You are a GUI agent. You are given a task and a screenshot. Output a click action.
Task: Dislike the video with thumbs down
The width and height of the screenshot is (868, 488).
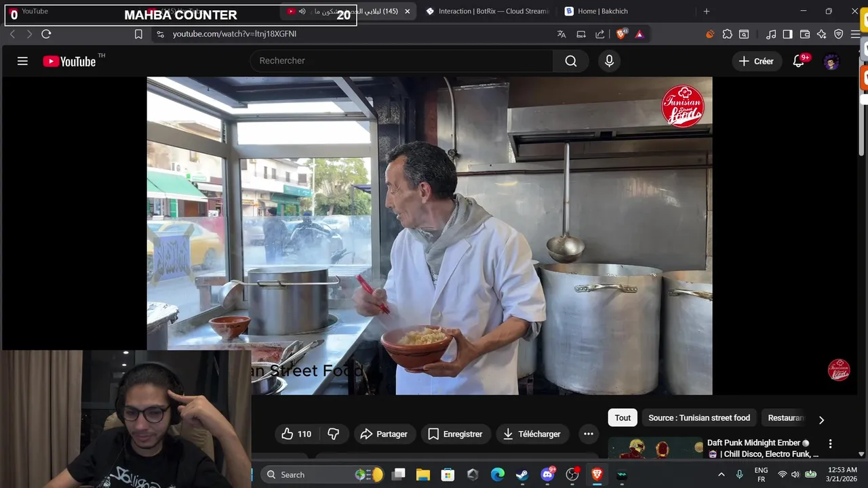click(x=334, y=434)
